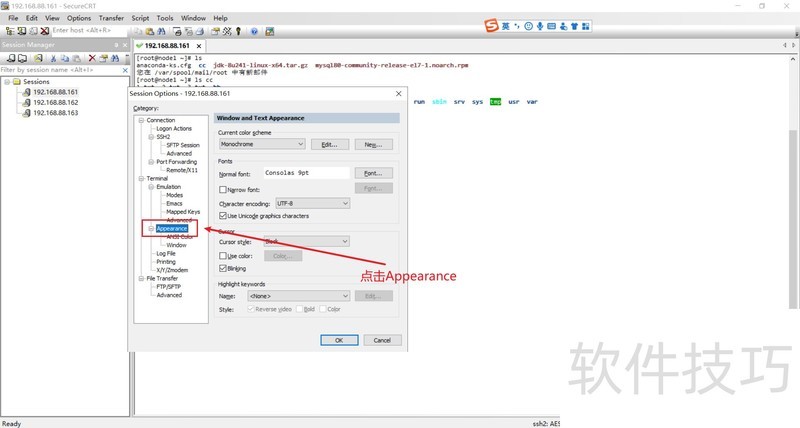Image resolution: width=800 pixels, height=428 pixels.
Task: Click New... color scheme button
Action: [373, 145]
